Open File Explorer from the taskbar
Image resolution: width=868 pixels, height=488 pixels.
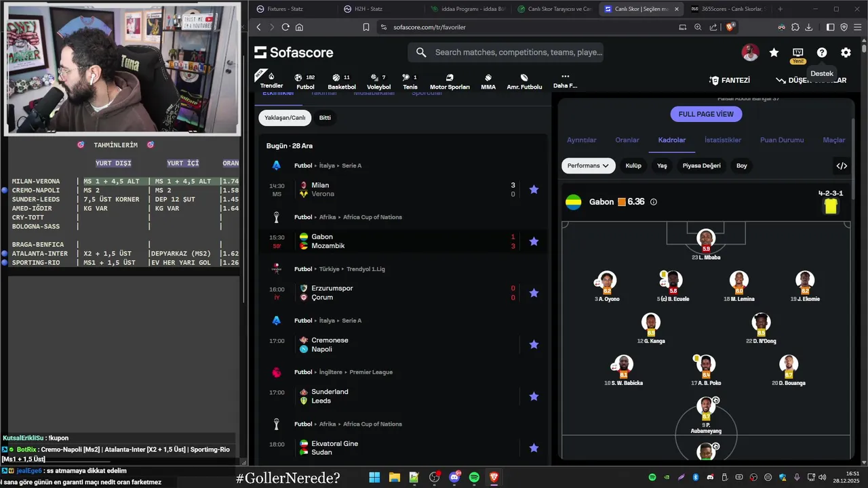point(394,477)
